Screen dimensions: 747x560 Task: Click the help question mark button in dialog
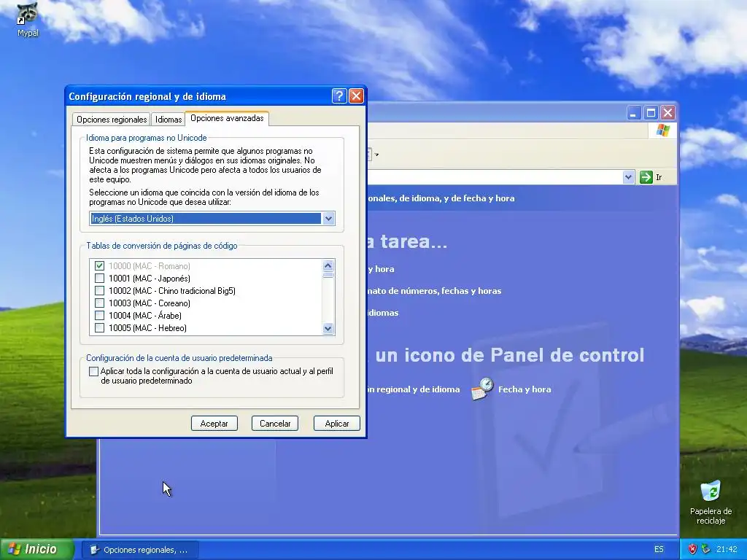click(x=338, y=96)
